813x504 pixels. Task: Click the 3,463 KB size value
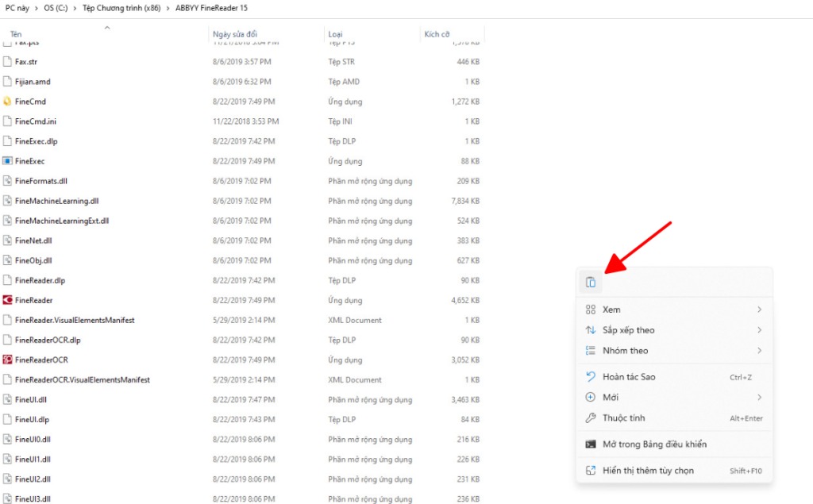tap(465, 400)
